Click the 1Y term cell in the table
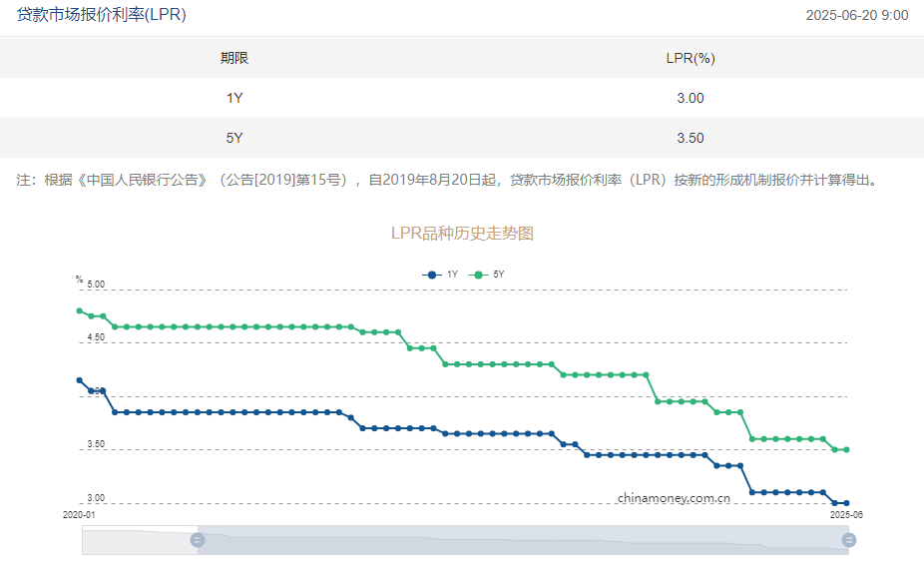The image size is (924, 577). pos(234,98)
